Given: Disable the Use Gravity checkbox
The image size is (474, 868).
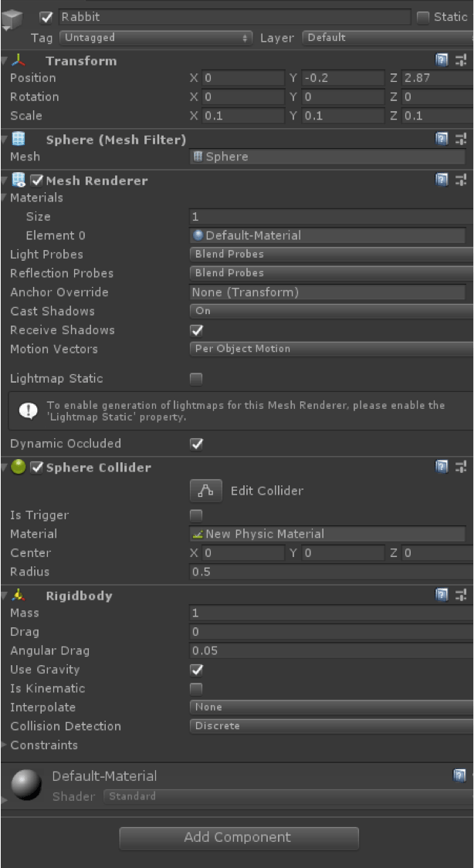Looking at the screenshot, I should (196, 670).
